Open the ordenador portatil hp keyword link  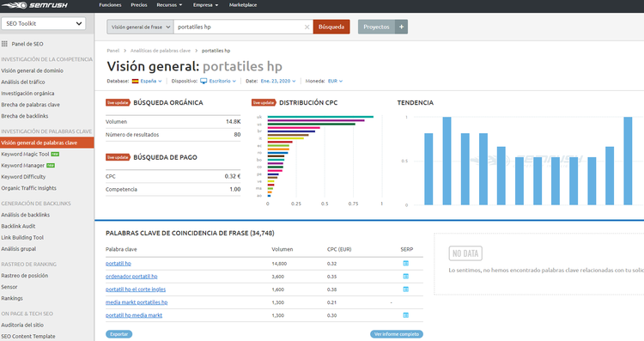[x=131, y=277]
